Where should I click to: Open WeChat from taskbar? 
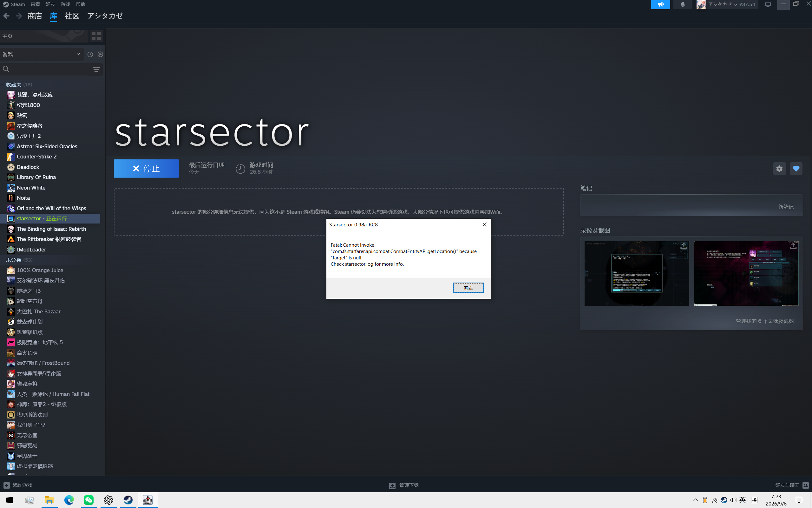pos(88,500)
